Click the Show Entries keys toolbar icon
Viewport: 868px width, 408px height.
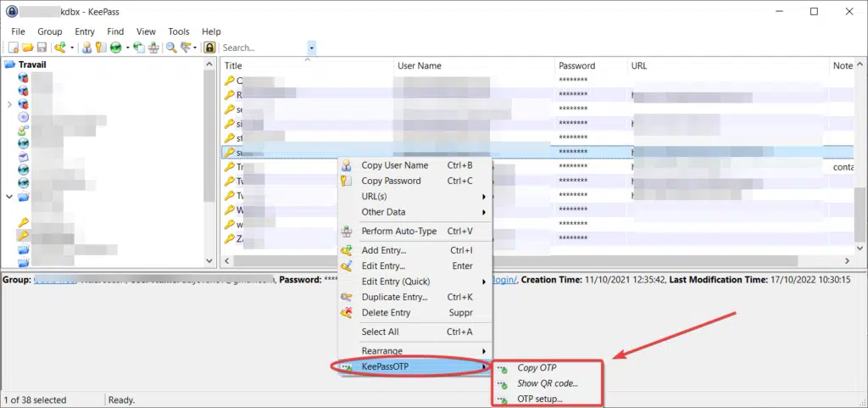point(186,48)
